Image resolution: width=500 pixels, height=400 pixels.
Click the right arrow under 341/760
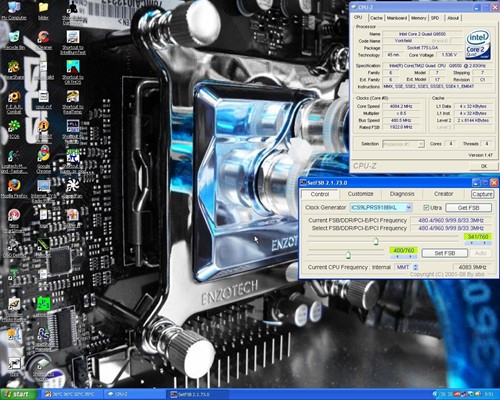485,243
